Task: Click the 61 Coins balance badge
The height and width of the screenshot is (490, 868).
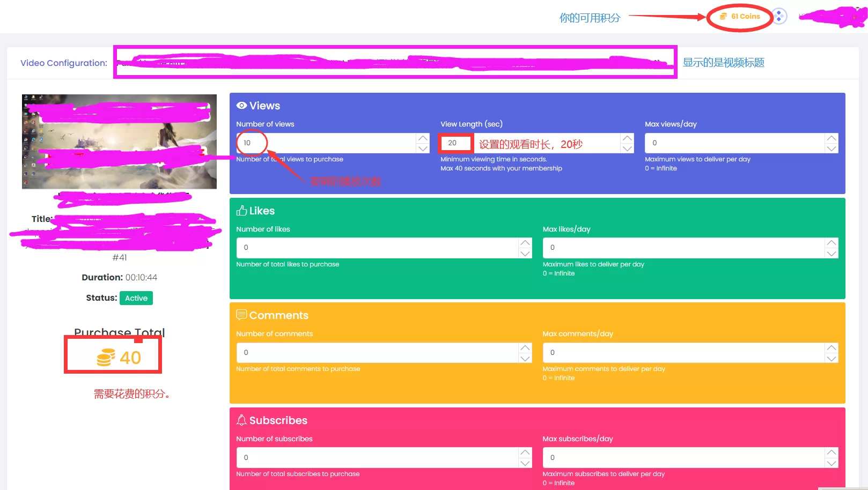Action: click(x=740, y=17)
